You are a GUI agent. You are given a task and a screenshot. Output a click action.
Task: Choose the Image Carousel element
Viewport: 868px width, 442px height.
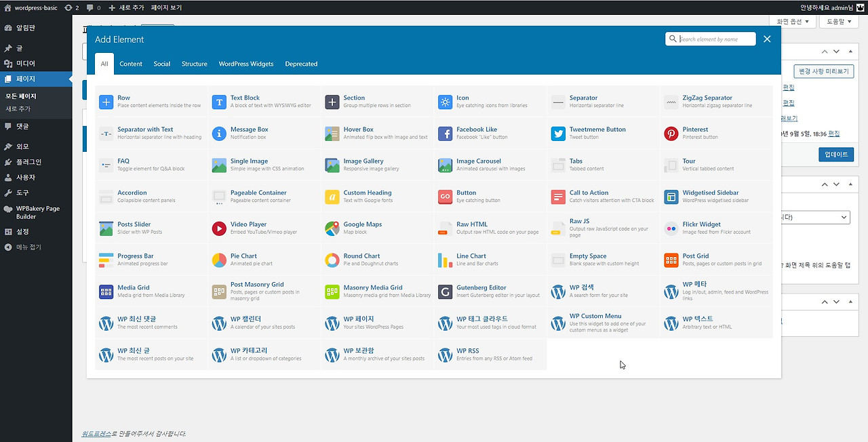(490, 165)
